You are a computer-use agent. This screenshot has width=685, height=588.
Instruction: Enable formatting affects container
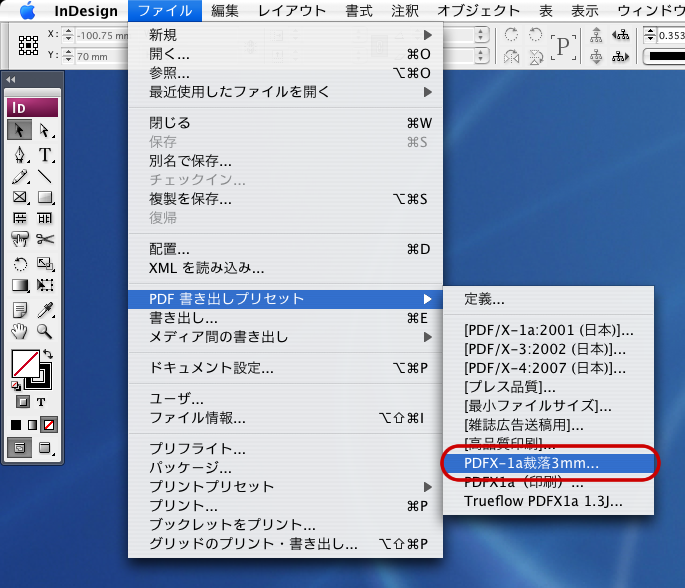coord(23,402)
